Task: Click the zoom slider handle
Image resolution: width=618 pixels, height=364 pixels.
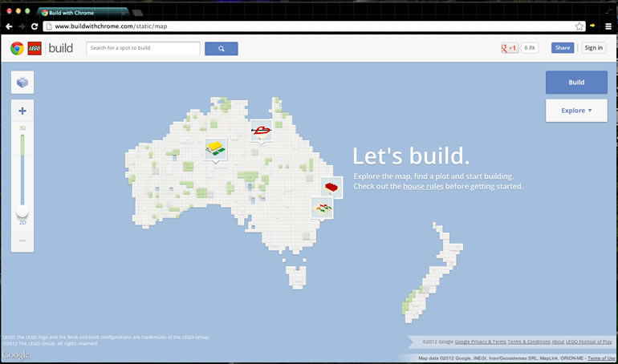Action: 22,212
